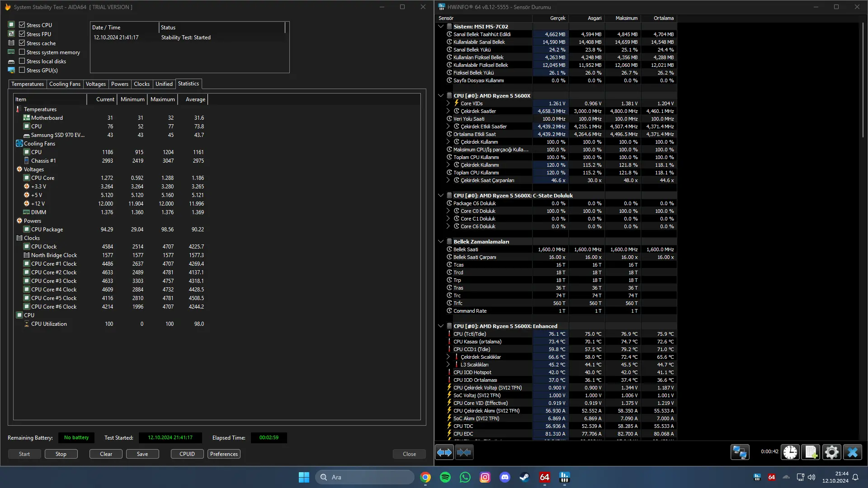Click the Maksimum column header in HWiNFO
The width and height of the screenshot is (868, 488).
pyautogui.click(x=623, y=19)
